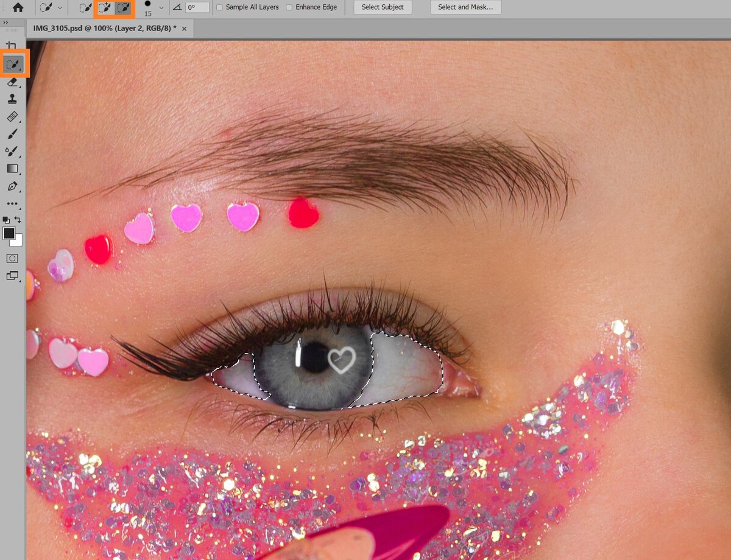This screenshot has width=731, height=560.
Task: Choose Add to Selection brush mode
Action: tap(105, 8)
